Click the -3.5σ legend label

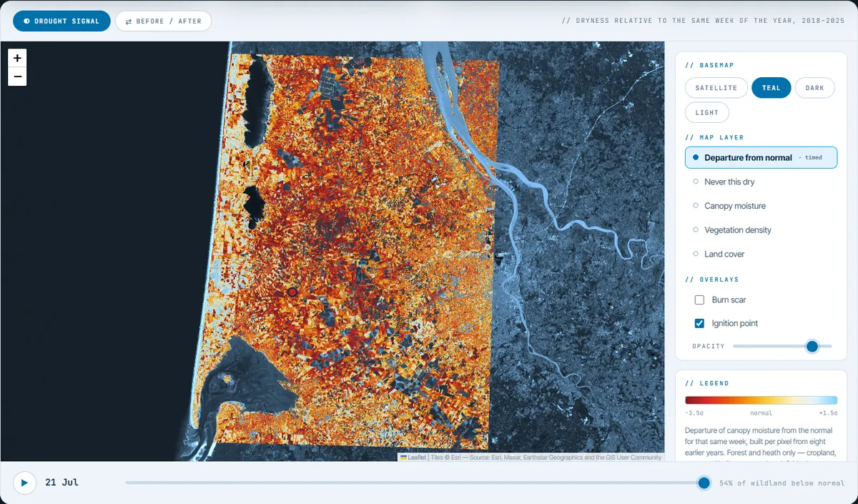[x=694, y=413]
